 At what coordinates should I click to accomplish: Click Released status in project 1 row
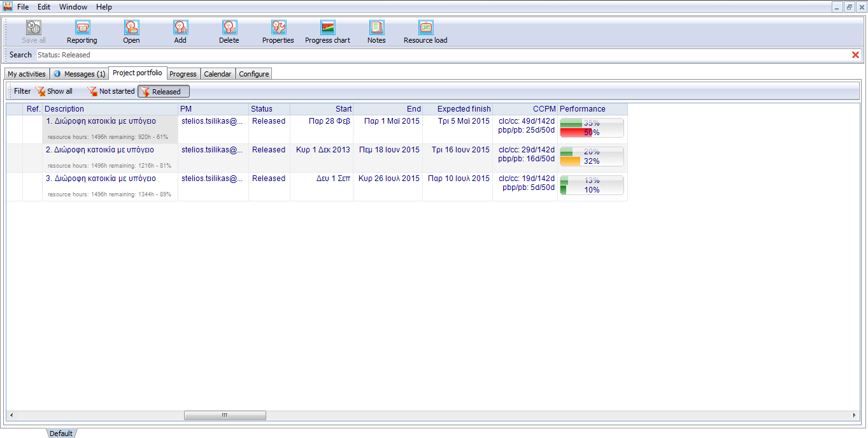(269, 121)
